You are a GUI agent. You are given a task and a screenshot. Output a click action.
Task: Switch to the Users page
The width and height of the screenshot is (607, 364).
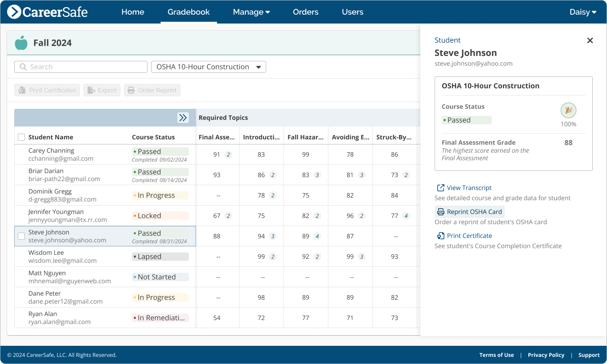[352, 12]
